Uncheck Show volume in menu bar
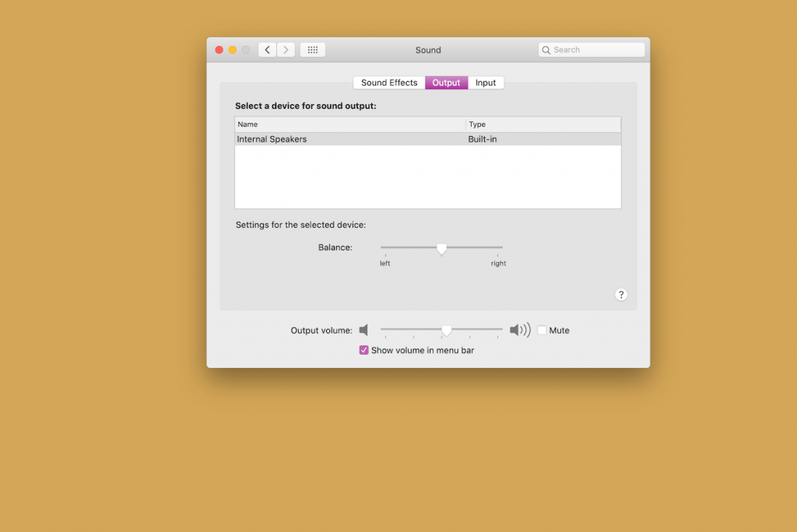797x532 pixels. point(363,350)
